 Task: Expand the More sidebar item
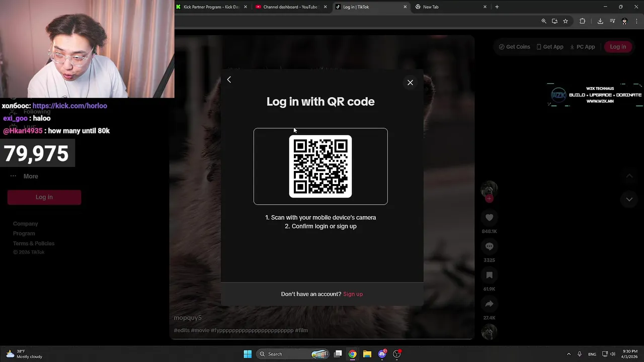coord(25,176)
